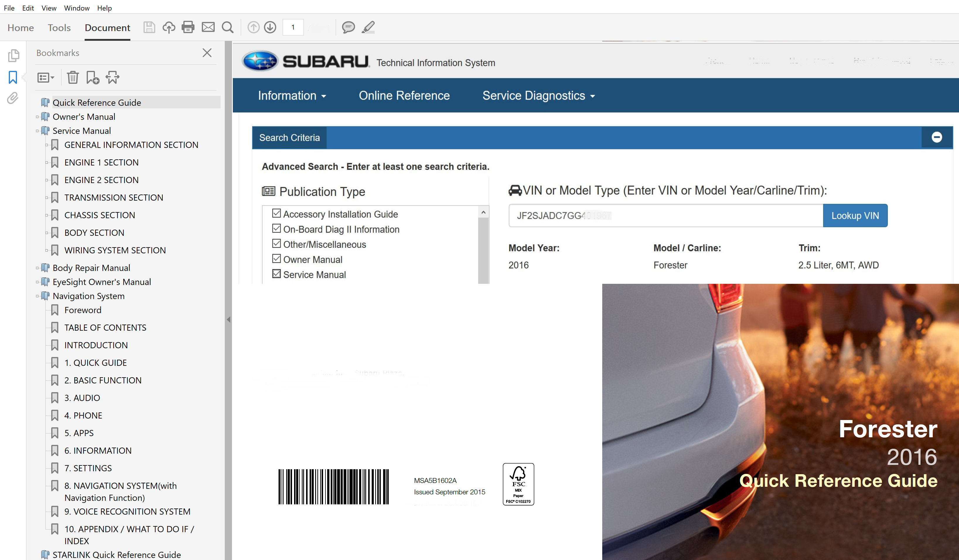Click the page number input field
Image resolution: width=959 pixels, height=560 pixels.
tap(293, 28)
